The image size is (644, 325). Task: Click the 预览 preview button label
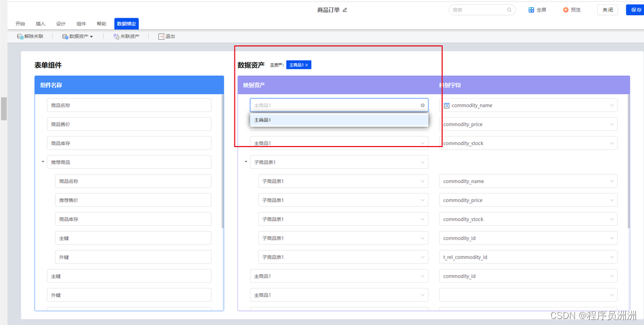[576, 10]
